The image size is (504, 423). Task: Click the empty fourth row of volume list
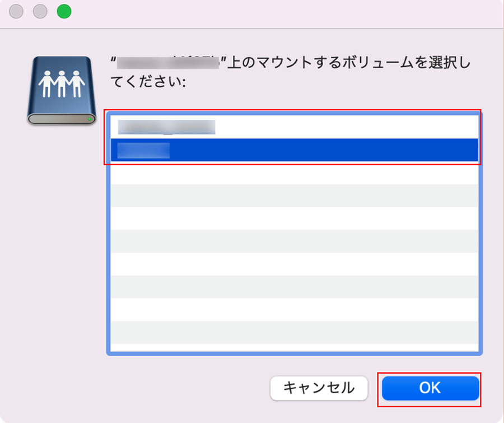[x=294, y=196]
